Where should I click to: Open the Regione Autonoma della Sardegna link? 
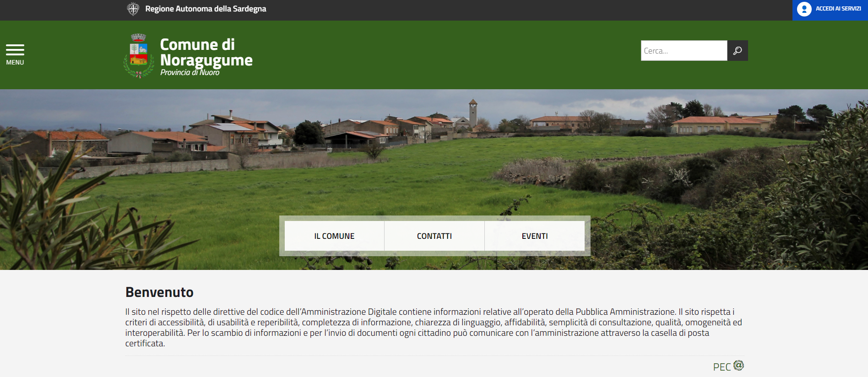[x=206, y=9]
